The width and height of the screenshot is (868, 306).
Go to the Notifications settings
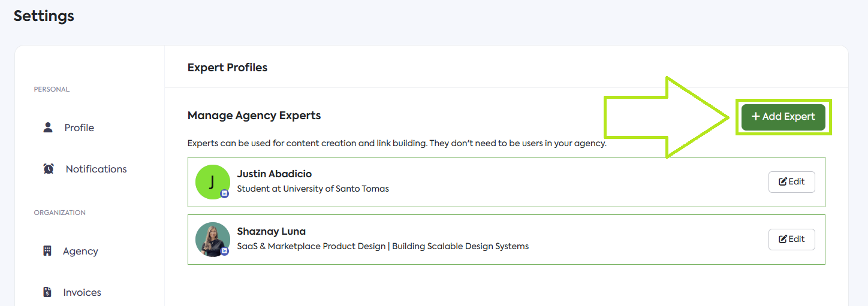pos(96,169)
